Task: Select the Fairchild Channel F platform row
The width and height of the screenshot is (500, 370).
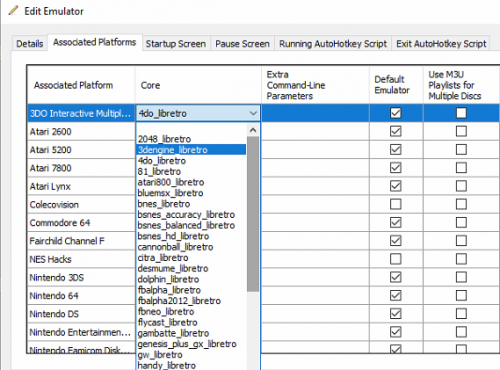Action: coord(81,241)
